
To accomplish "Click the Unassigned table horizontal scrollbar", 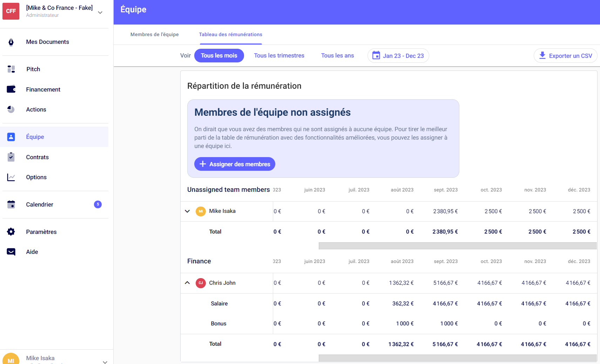I will pos(457,246).
